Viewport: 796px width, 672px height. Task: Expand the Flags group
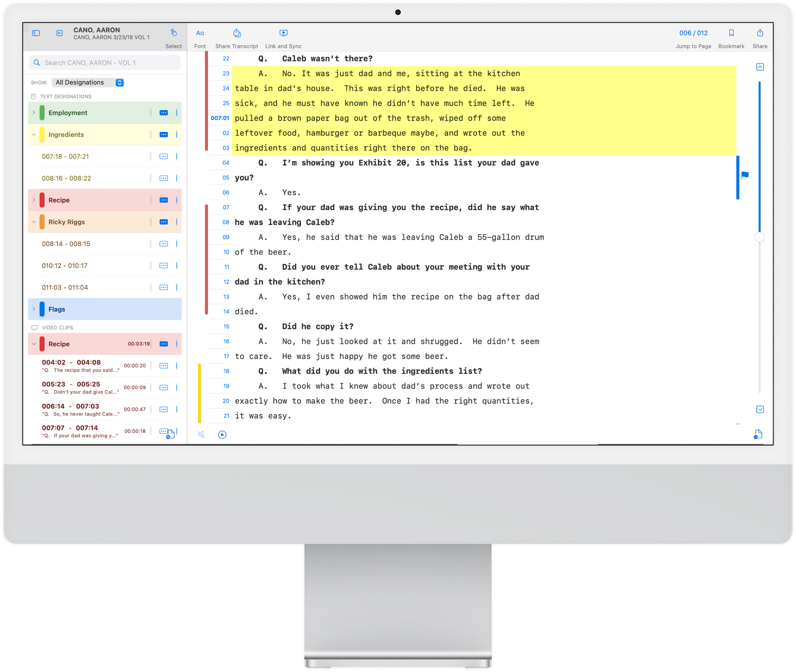(x=34, y=309)
